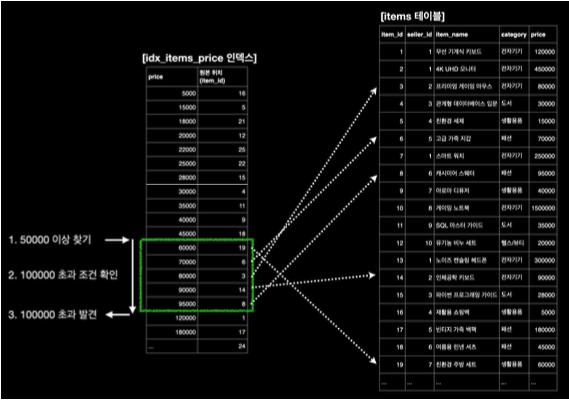
Task: Click the '여름용 린넨 셔츠' item name
Action: point(456,347)
